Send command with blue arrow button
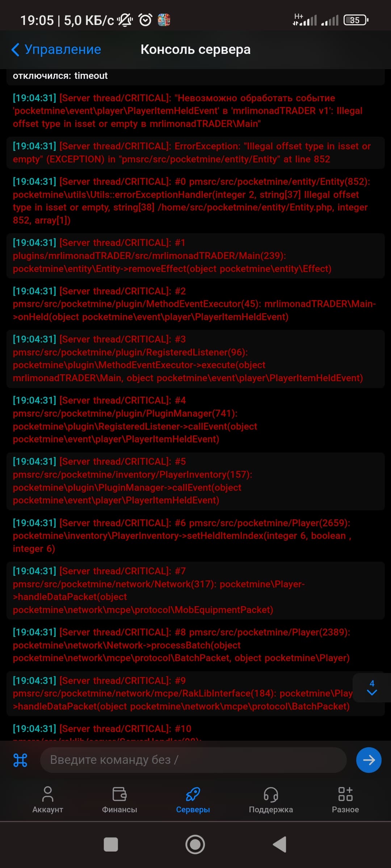The image size is (391, 868). pos(369,760)
